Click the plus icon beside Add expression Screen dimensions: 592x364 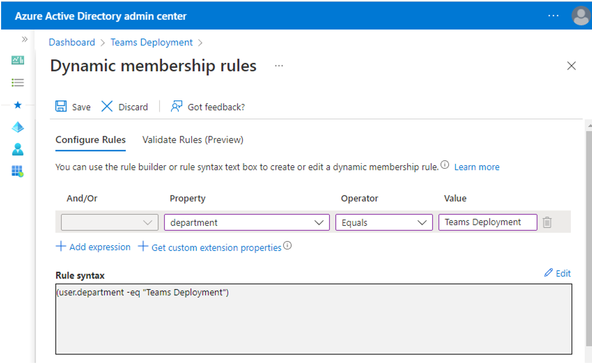click(61, 247)
